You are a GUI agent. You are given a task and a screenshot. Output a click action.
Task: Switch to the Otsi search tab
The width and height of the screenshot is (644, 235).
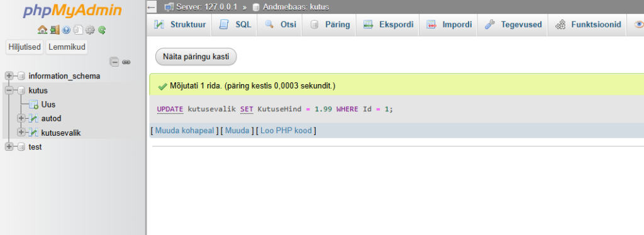pos(280,25)
